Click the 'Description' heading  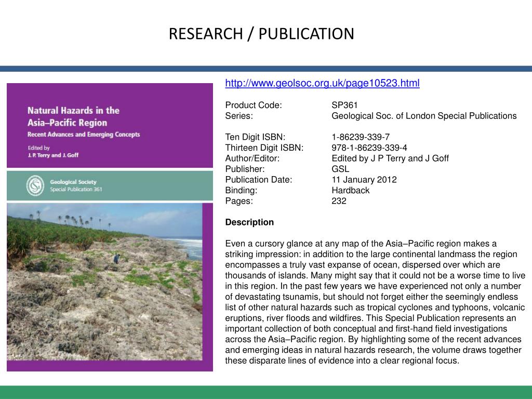[249, 222]
